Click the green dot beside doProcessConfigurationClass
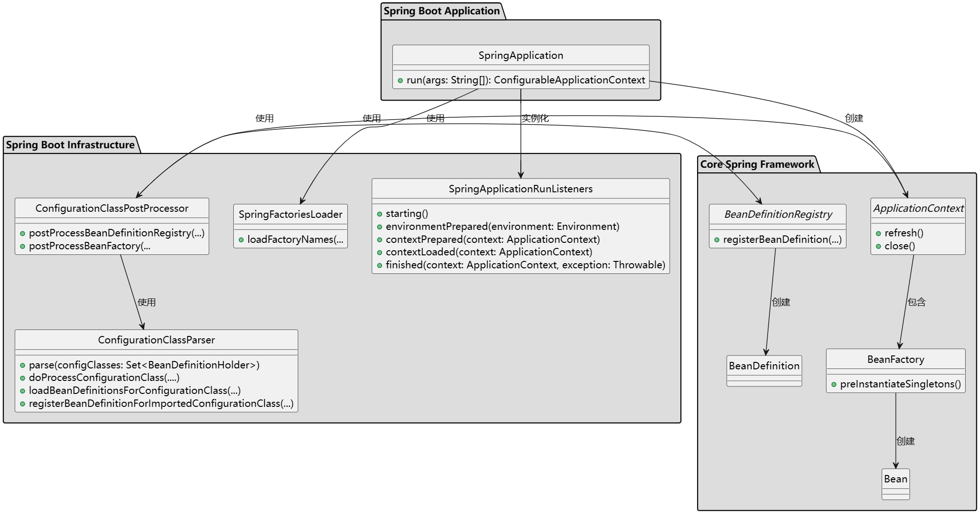The image size is (980, 513). click(22, 378)
